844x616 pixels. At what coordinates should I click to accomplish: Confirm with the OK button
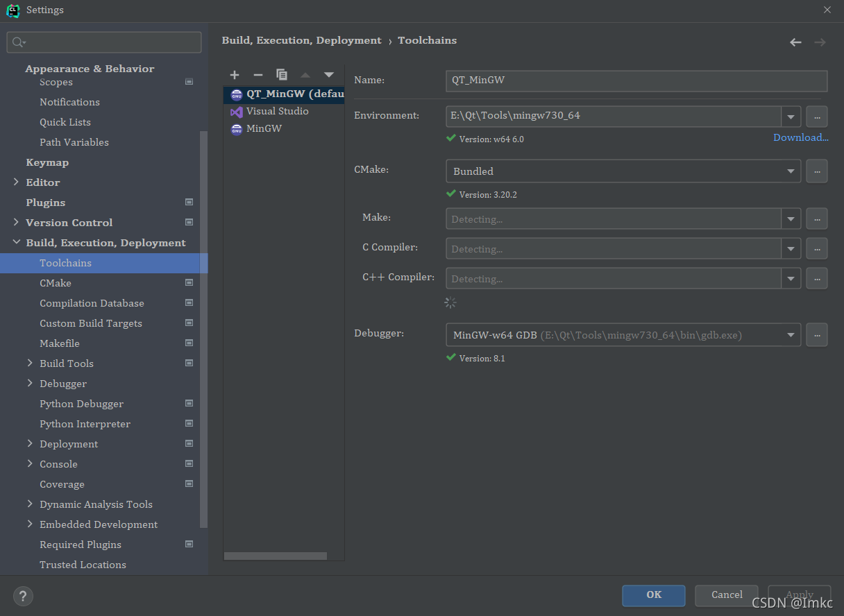coord(654,595)
